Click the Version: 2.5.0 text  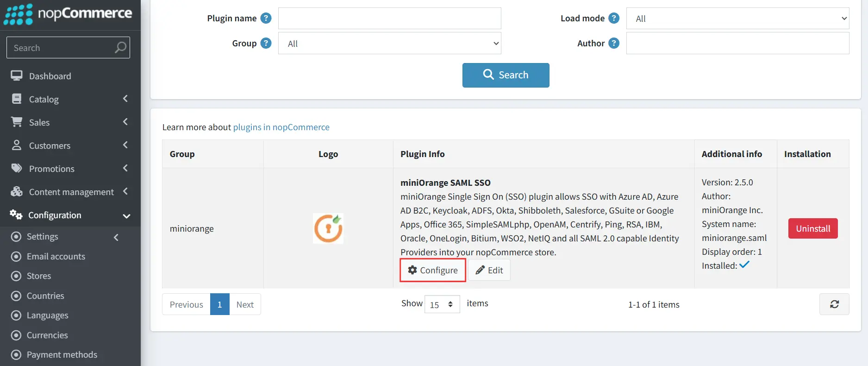click(727, 182)
